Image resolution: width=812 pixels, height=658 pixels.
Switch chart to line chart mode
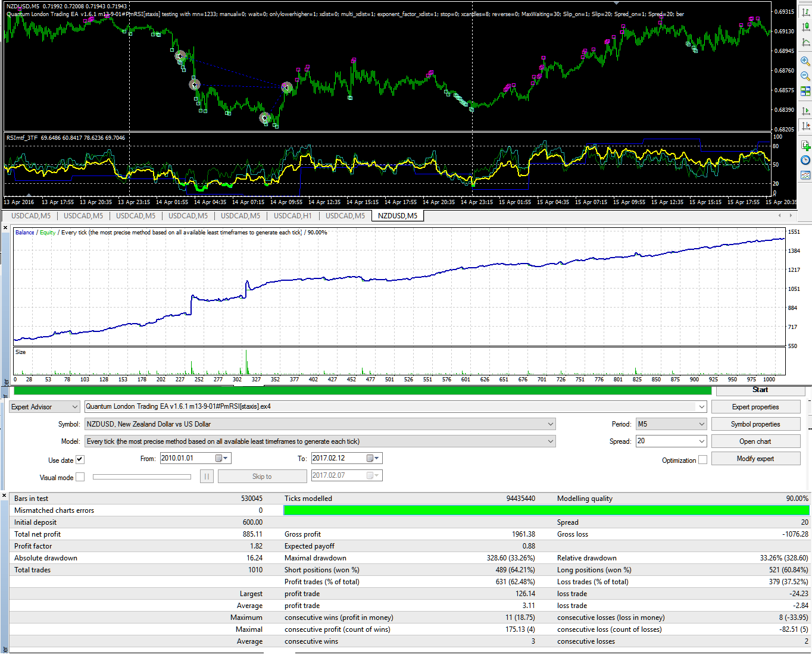805,42
